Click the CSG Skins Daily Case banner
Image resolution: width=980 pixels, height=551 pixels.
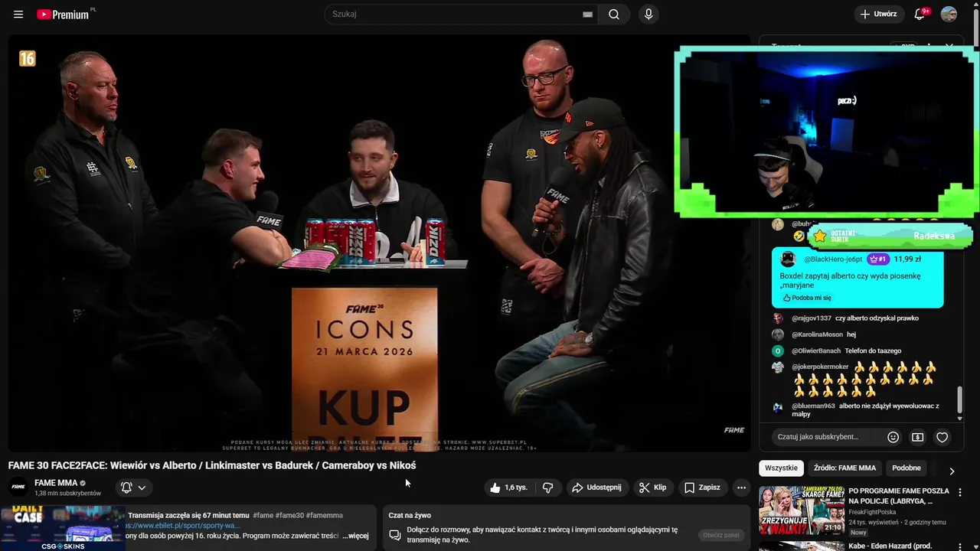(x=62, y=527)
